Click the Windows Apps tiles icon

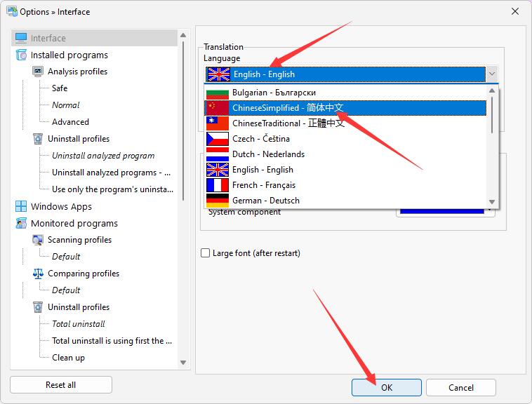point(21,206)
